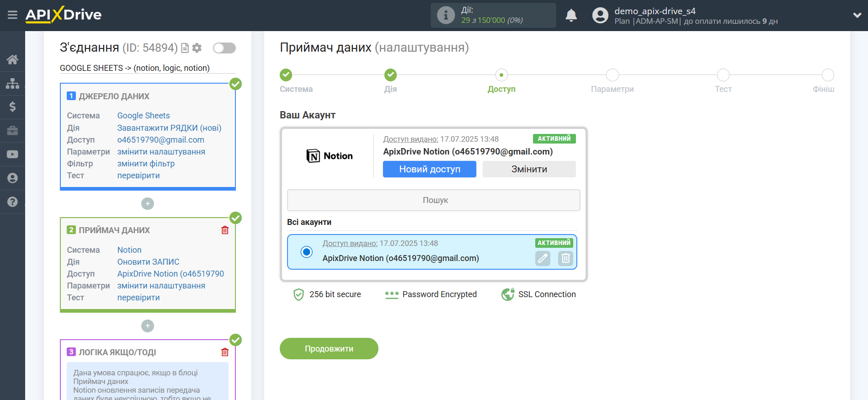Click receiver змінити налаштування link

(x=161, y=286)
